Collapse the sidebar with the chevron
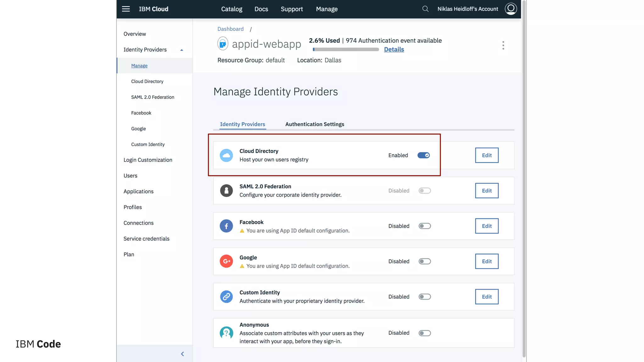 182,354
